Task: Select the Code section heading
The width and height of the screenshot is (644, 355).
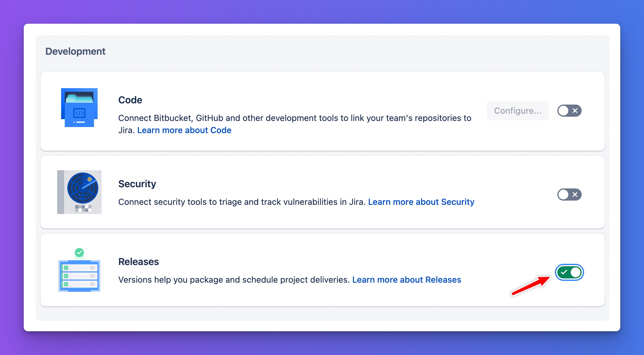Action: (x=130, y=100)
